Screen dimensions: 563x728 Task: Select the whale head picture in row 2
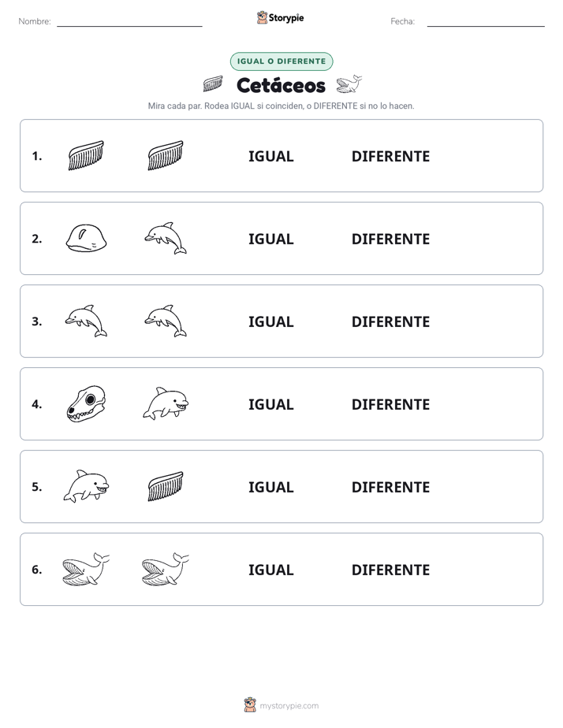point(87,238)
